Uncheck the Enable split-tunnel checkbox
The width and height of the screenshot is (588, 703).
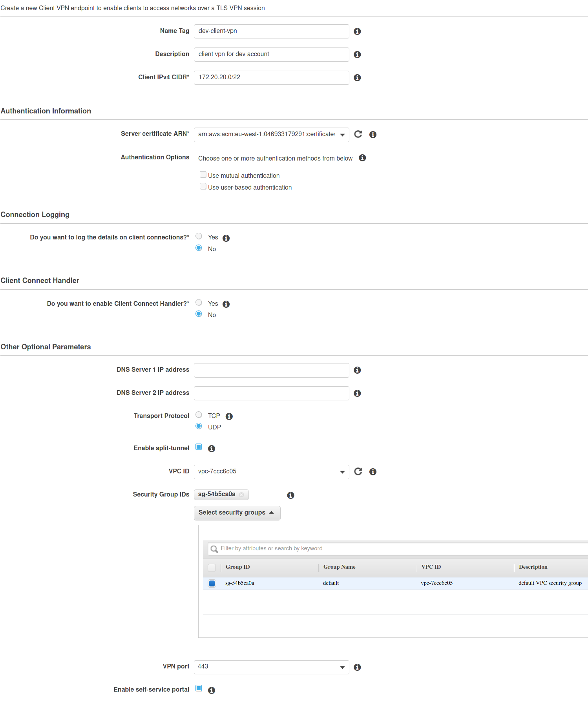(199, 447)
